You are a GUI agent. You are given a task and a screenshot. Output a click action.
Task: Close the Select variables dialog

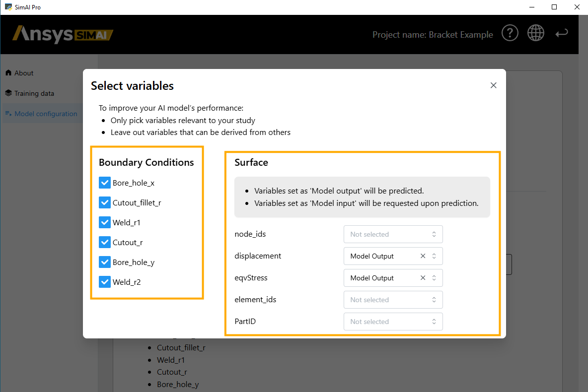click(493, 85)
